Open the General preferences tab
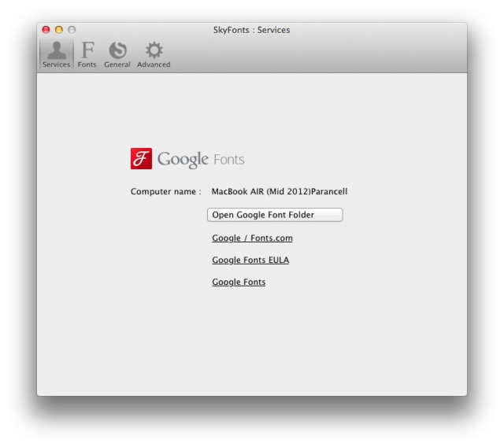Image resolution: width=504 pixels, height=447 pixels. (x=117, y=54)
